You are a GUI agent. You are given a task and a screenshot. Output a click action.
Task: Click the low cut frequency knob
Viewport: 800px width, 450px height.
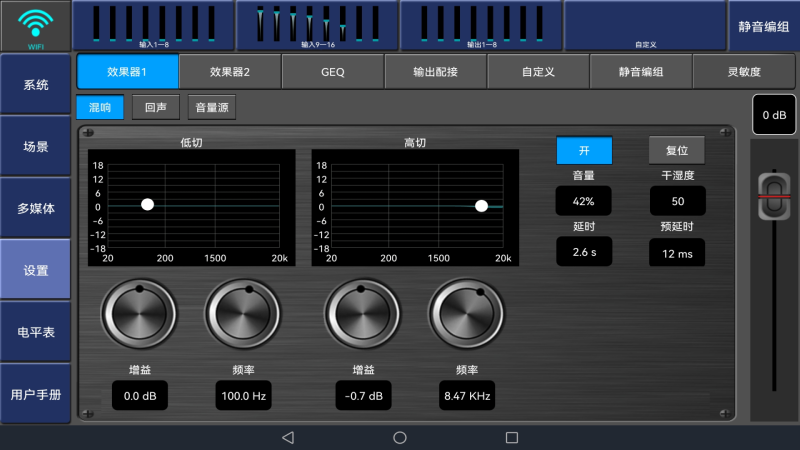[x=241, y=313]
